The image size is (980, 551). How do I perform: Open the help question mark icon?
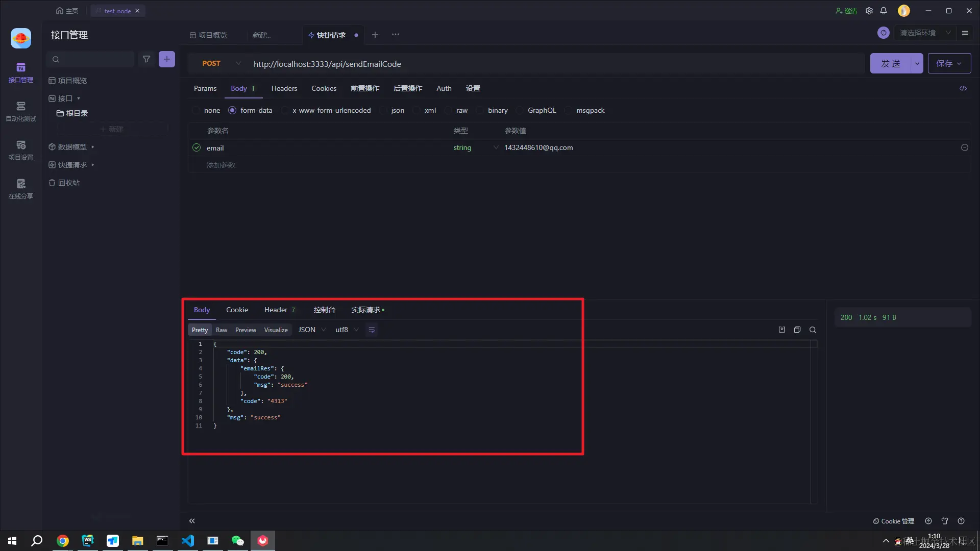pyautogui.click(x=961, y=521)
